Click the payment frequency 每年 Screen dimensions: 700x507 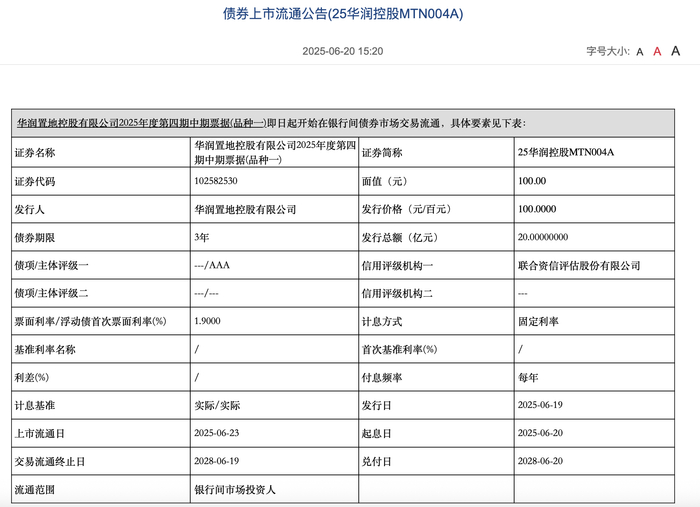(x=528, y=378)
